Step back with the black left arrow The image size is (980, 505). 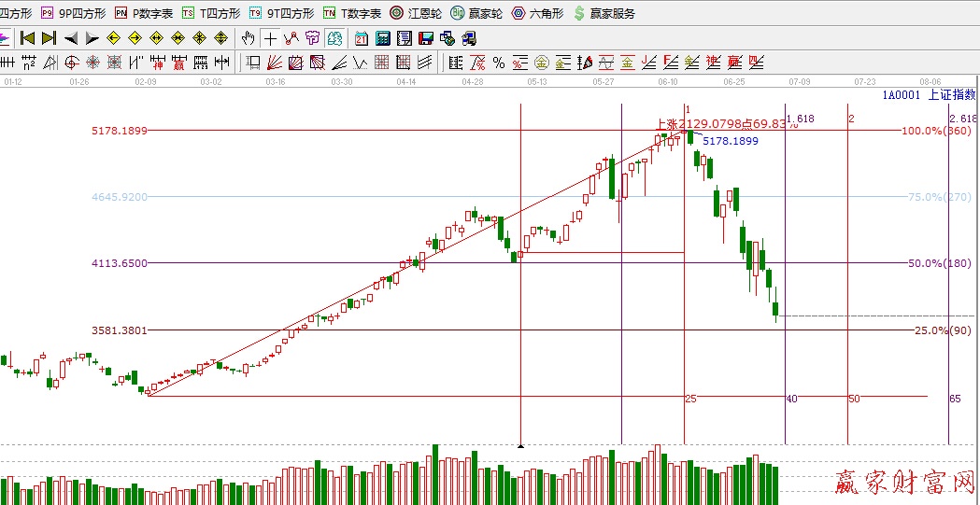[71, 38]
